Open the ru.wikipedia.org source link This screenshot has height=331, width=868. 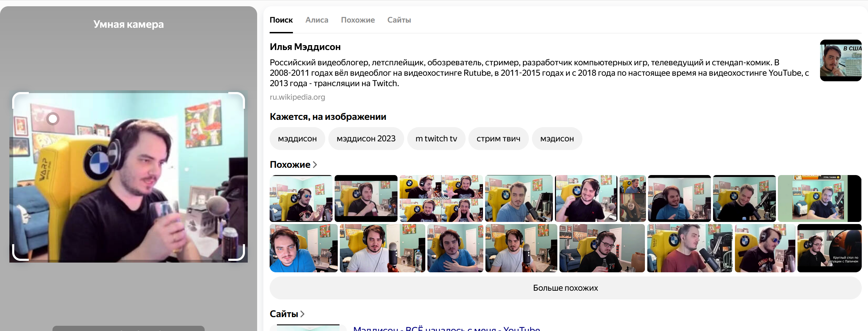click(297, 97)
